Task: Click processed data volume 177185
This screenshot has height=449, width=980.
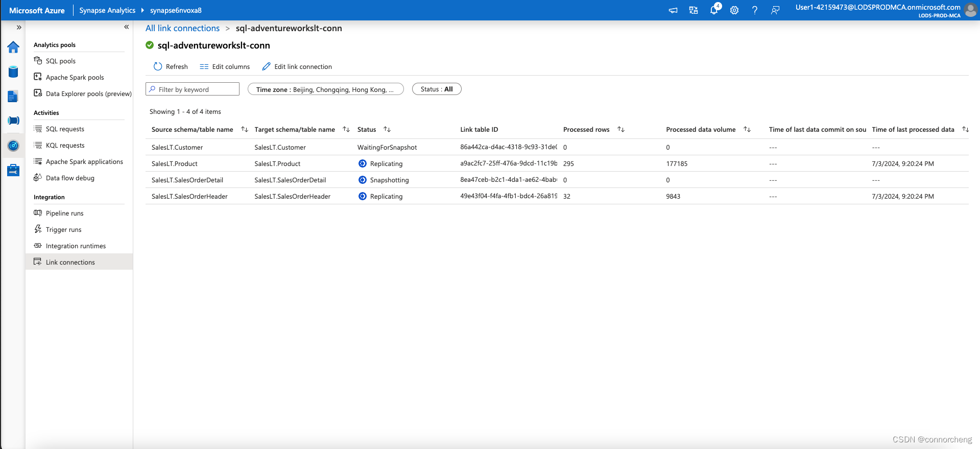Action: pos(677,163)
